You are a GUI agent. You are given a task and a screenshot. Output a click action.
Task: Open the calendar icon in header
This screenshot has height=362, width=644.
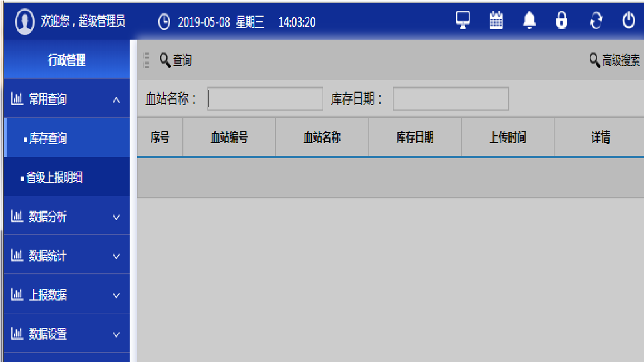tap(496, 20)
